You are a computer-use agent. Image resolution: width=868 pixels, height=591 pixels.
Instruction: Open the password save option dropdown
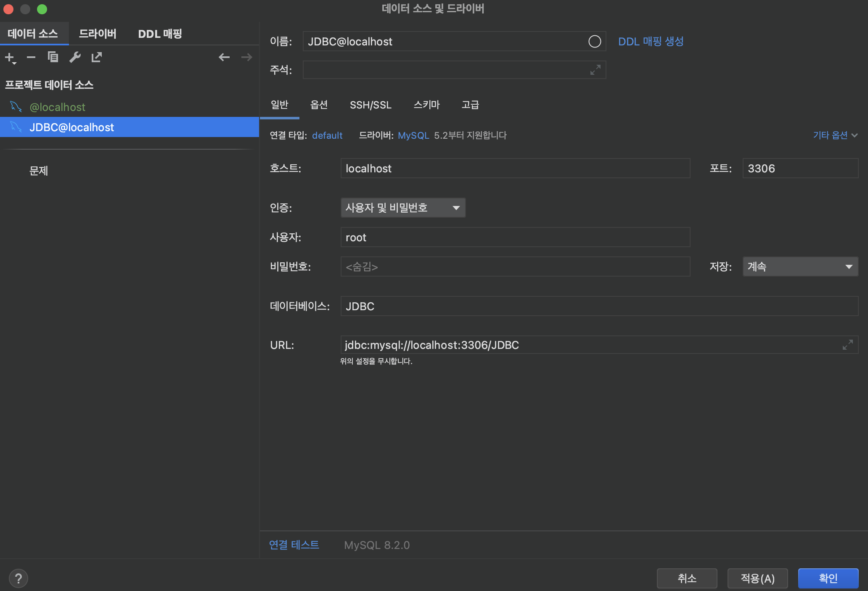[800, 266]
